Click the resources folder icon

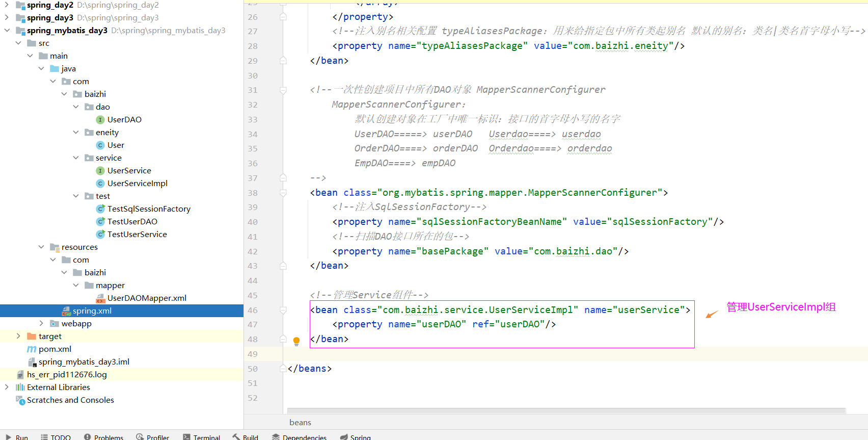55,247
